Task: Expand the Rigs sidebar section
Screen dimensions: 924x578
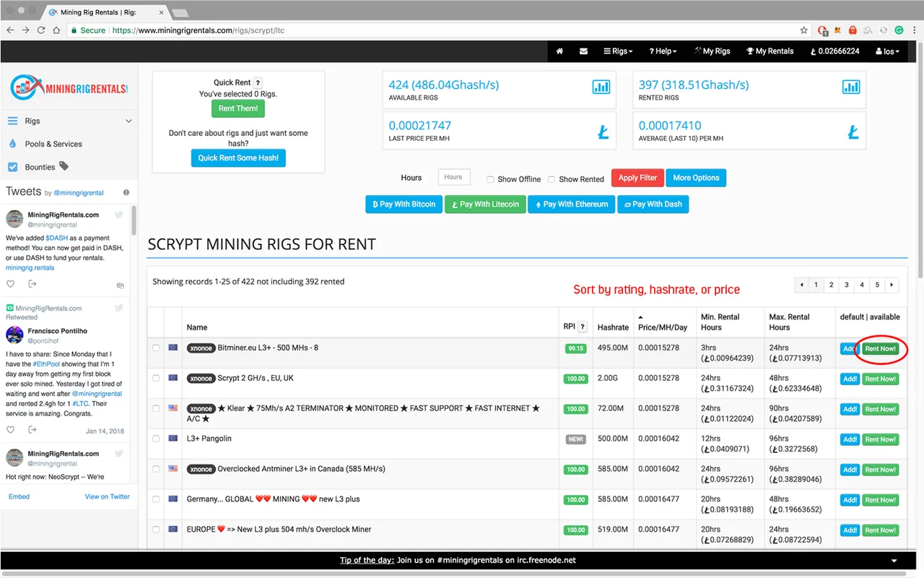Action: pos(69,121)
